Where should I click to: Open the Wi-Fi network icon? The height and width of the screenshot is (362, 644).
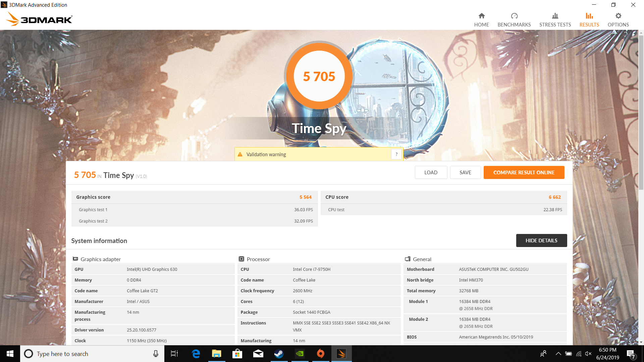(x=579, y=354)
